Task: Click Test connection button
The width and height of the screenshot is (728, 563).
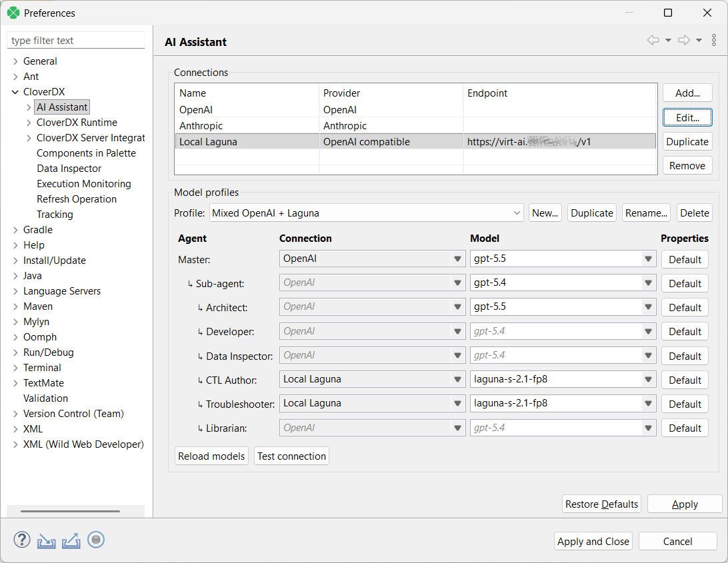Action: click(291, 456)
